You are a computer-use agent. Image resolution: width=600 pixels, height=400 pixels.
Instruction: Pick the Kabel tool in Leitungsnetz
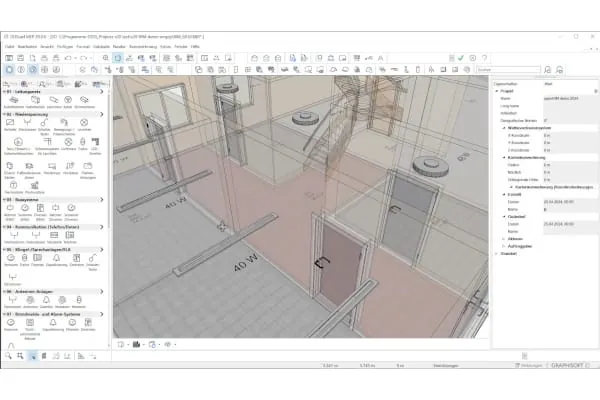(68, 100)
